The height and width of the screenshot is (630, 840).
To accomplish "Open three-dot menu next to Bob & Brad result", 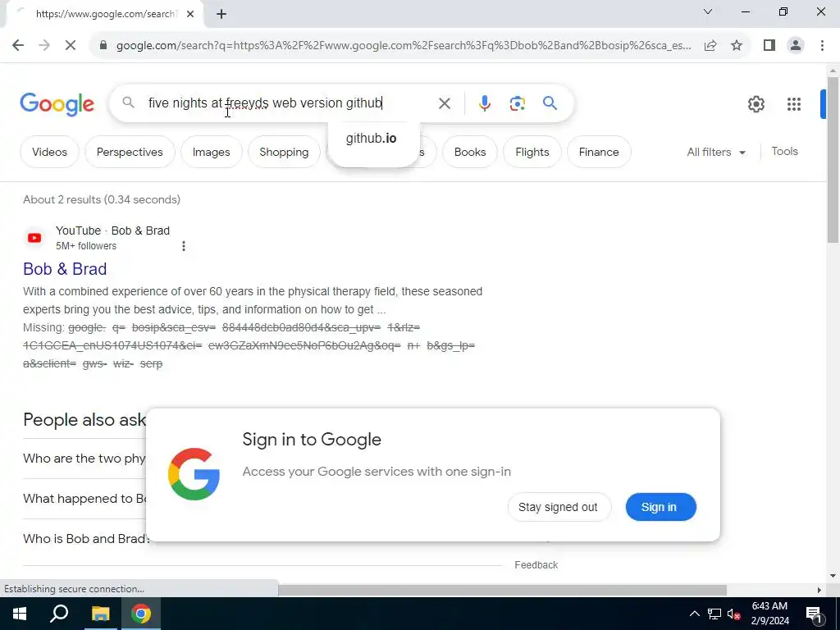I will [x=184, y=246].
